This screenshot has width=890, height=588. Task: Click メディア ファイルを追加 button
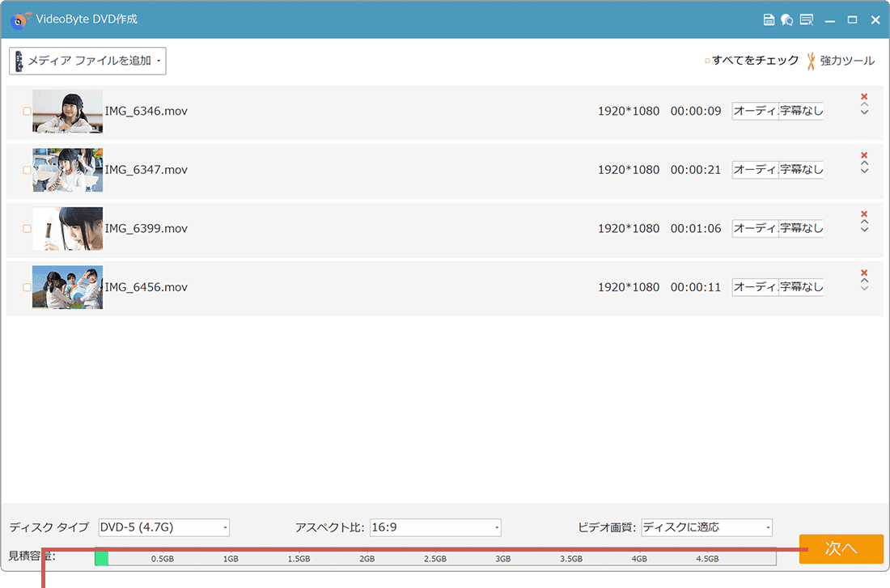87,61
